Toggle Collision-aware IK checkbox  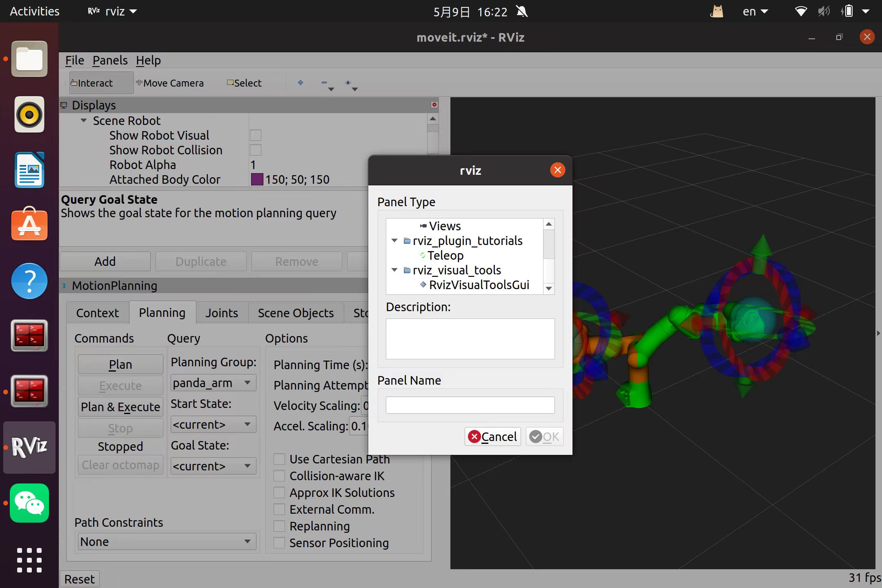click(279, 476)
